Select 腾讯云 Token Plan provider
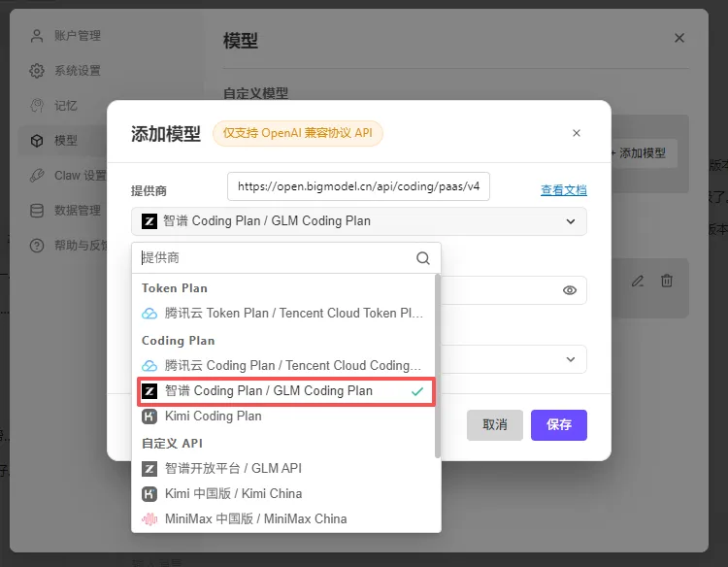This screenshot has width=728, height=567. pyautogui.click(x=283, y=314)
